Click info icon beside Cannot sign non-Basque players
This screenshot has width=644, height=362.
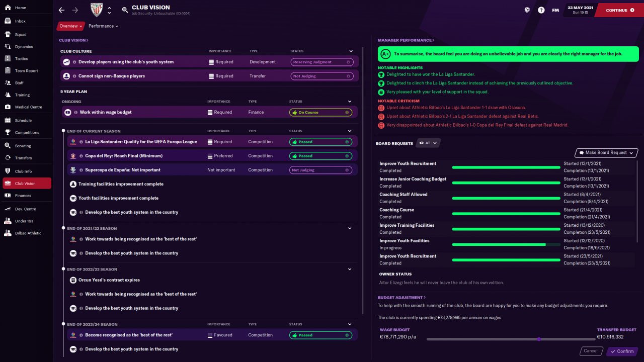(74, 76)
